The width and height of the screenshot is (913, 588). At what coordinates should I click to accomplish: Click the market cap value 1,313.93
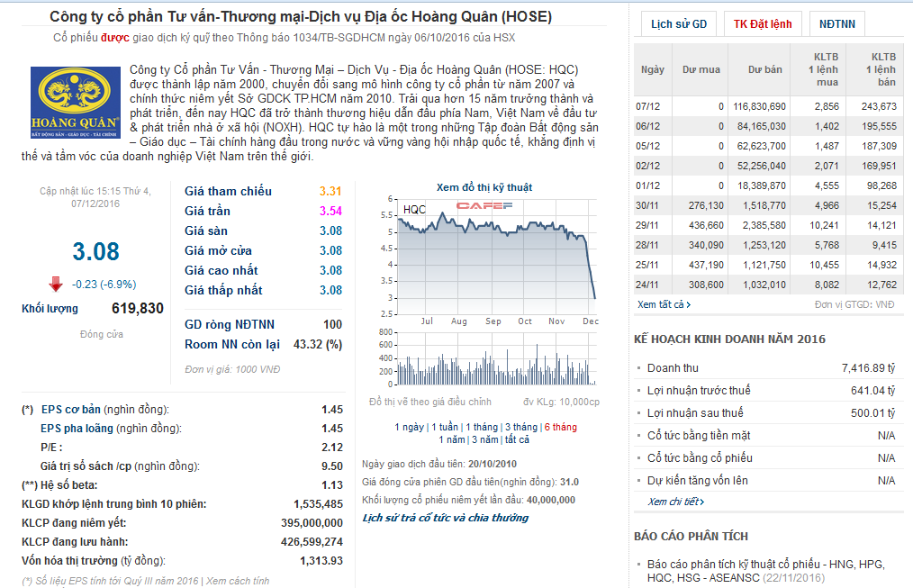click(x=321, y=561)
